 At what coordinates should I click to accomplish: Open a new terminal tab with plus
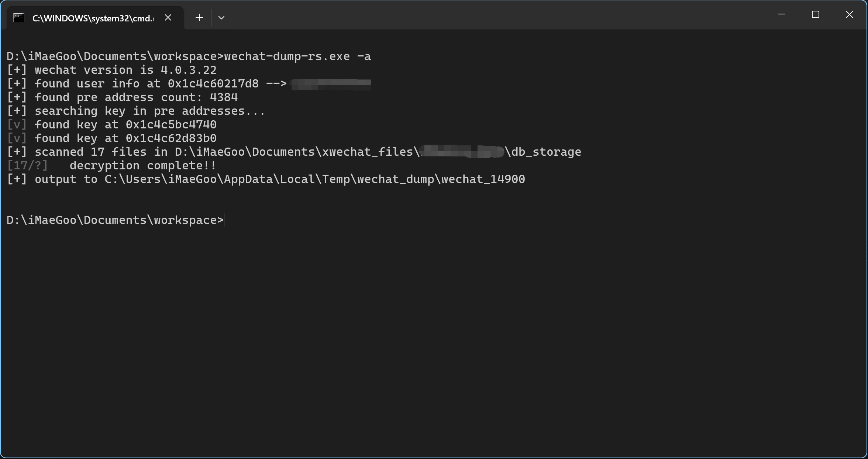[x=199, y=17]
